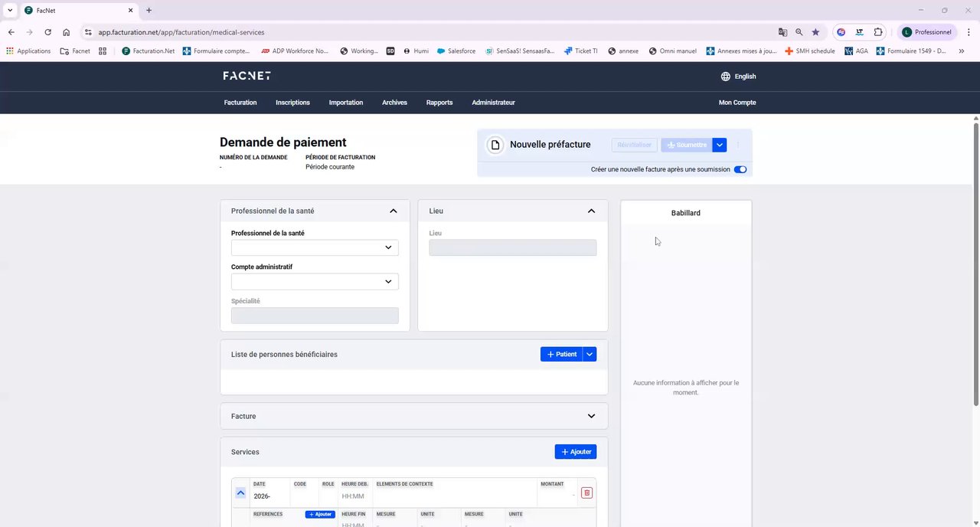
Task: Open the AGA bookmark
Action: [857, 51]
